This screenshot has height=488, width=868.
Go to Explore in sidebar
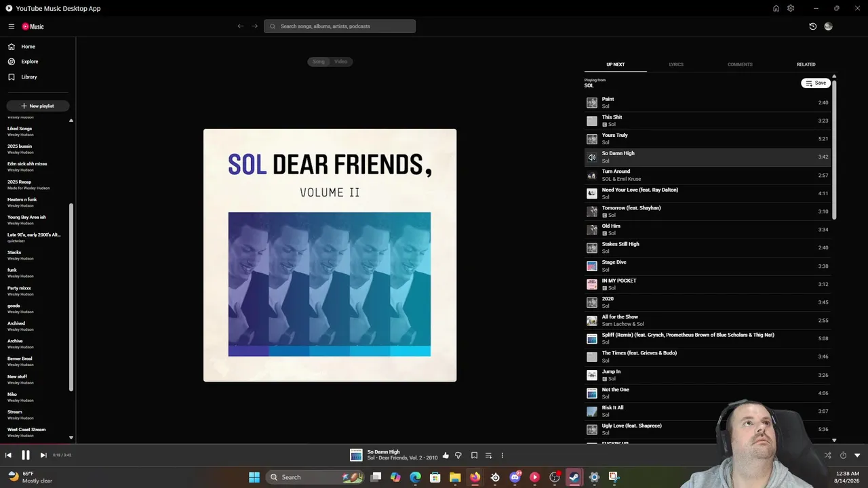tap(29, 62)
